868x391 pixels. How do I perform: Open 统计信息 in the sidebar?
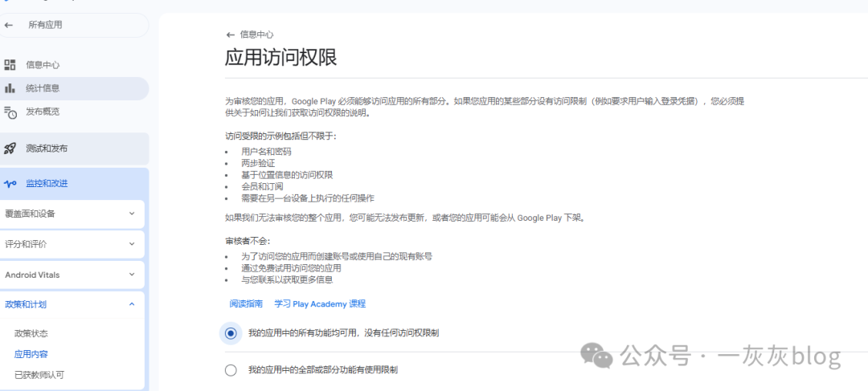[74, 88]
